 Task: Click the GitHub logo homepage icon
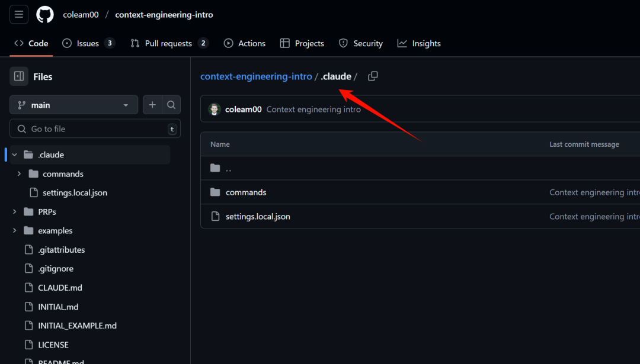tap(45, 15)
